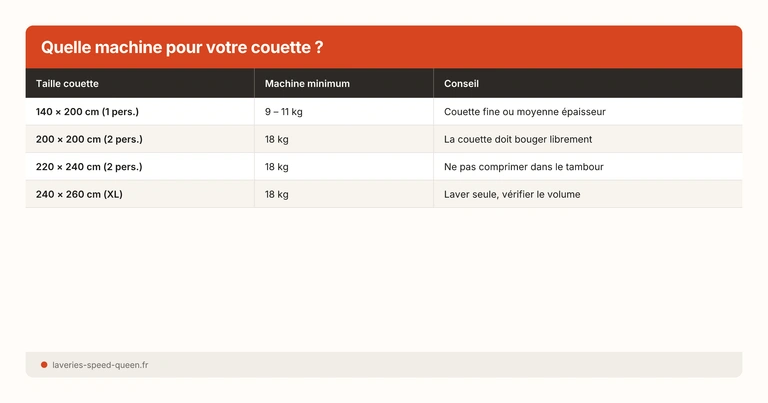This screenshot has height=403, width=768.
Task: Click the red dot beside the footer URL
Action: (x=44, y=365)
